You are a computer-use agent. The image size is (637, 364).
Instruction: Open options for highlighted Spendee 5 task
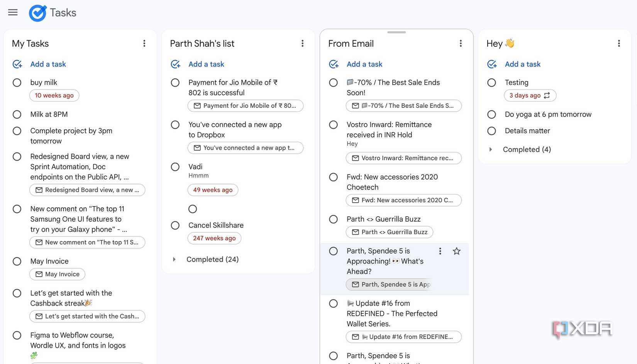point(440,251)
